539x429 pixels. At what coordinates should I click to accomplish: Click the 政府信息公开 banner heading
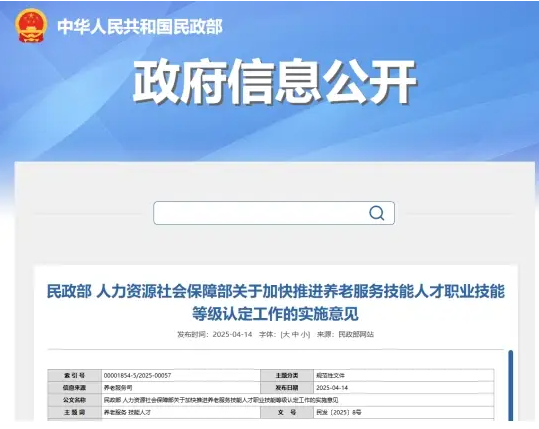[x=275, y=82]
